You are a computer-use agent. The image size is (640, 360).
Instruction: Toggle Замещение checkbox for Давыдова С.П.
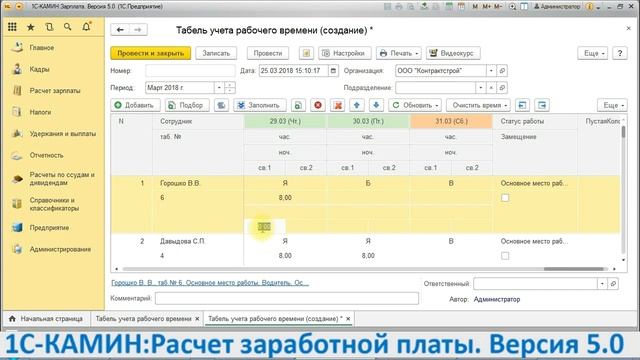pos(505,256)
